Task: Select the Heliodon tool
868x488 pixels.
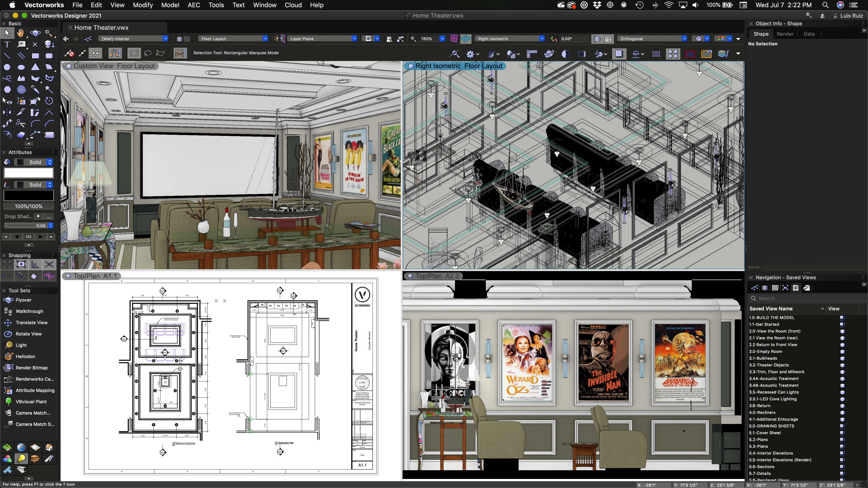Action: [25, 356]
